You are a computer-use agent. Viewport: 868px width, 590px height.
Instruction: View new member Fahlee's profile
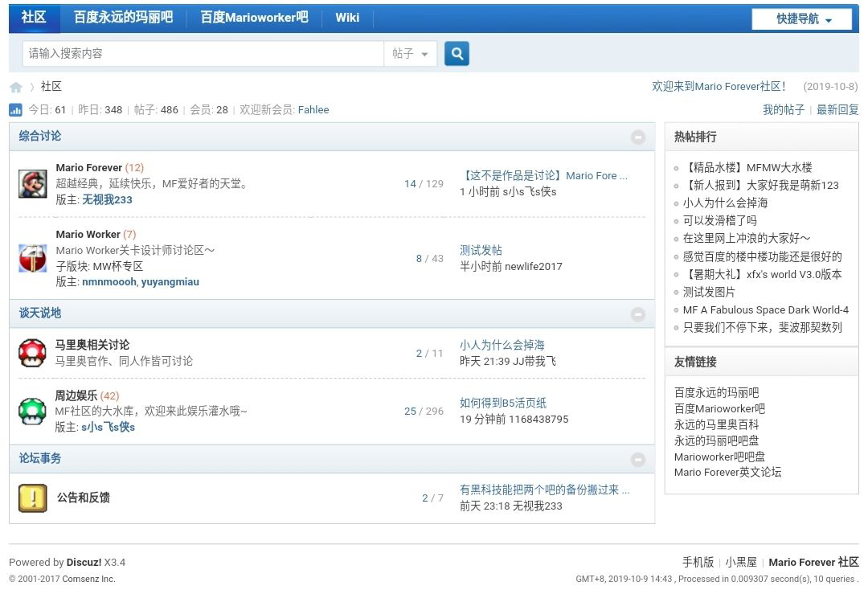tap(313, 109)
